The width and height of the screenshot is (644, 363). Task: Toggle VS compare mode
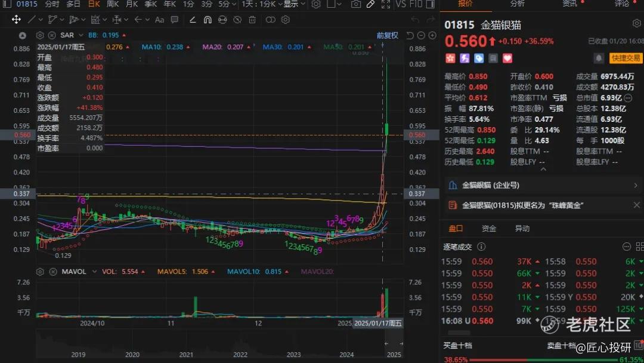(x=401, y=4)
